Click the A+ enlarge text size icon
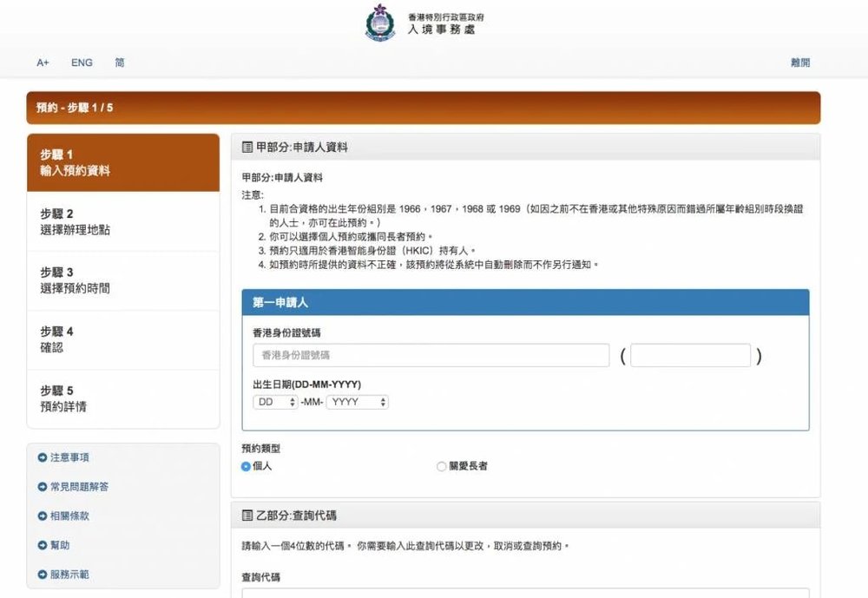 [43, 62]
